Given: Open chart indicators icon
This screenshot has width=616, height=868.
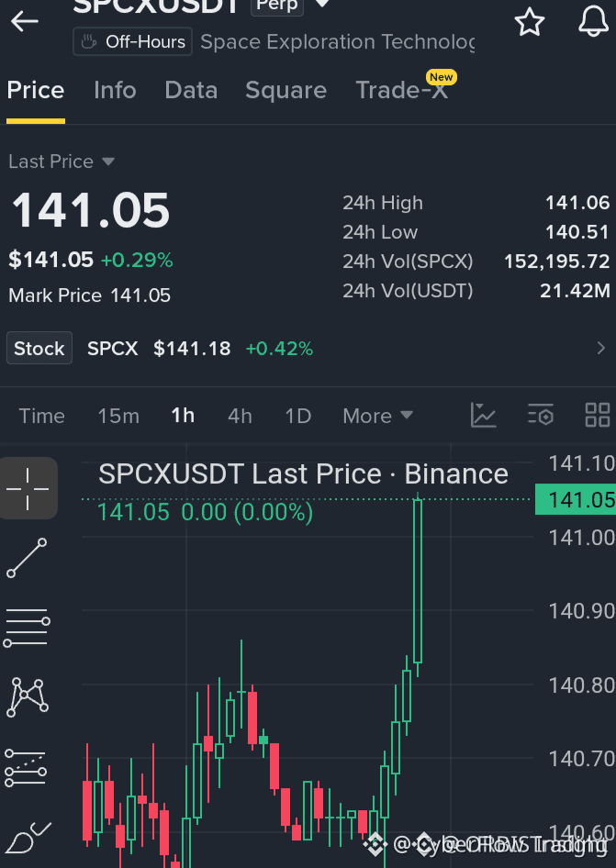Looking at the screenshot, I should (484, 415).
